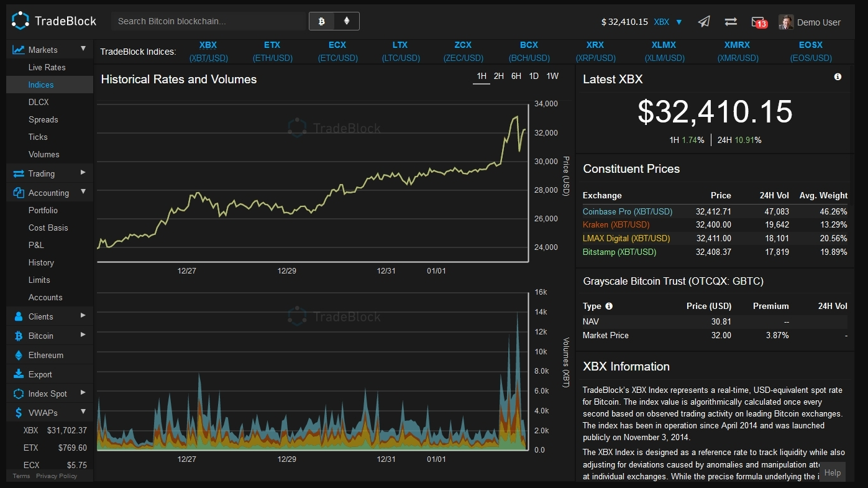
Task: Open the paper plane send icon
Action: (703, 22)
